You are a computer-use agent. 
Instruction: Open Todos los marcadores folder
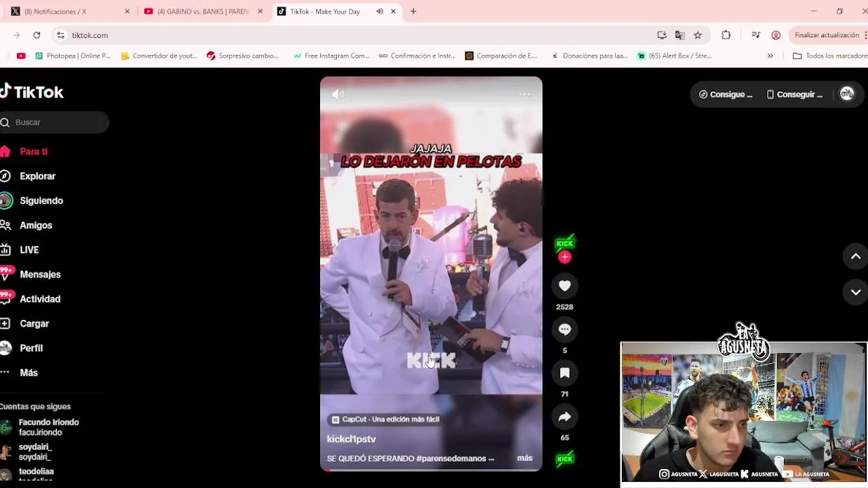[x=830, y=56]
